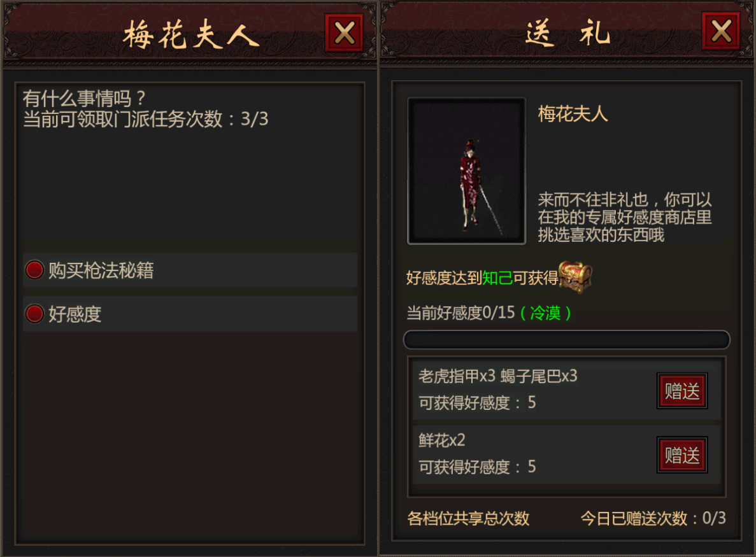Click the 老虎指甲x3 蝎子尾巴x3 gift row
The width and height of the screenshot is (756, 557).
[x=566, y=390]
